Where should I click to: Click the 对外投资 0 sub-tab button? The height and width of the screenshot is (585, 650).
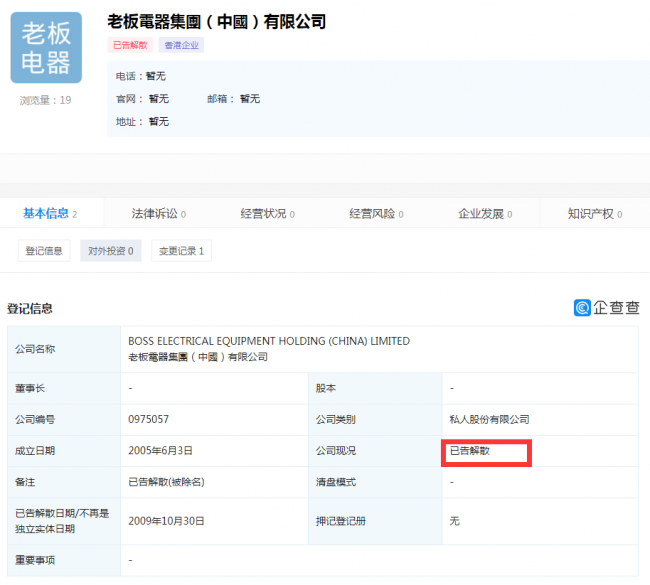[x=111, y=251]
